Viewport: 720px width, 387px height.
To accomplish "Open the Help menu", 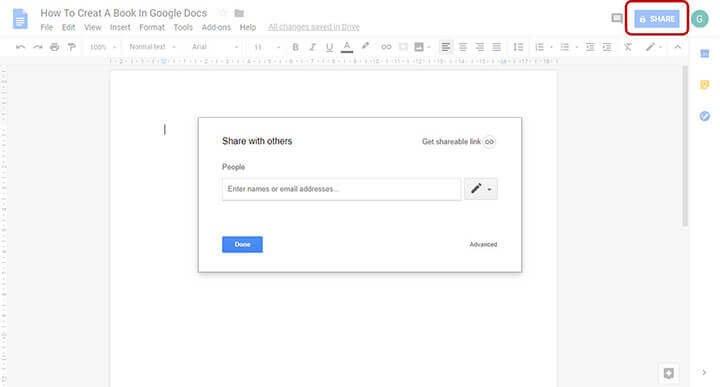I will click(248, 28).
